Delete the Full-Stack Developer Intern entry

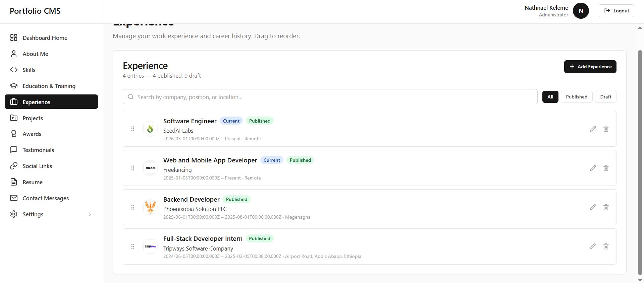coord(606,246)
